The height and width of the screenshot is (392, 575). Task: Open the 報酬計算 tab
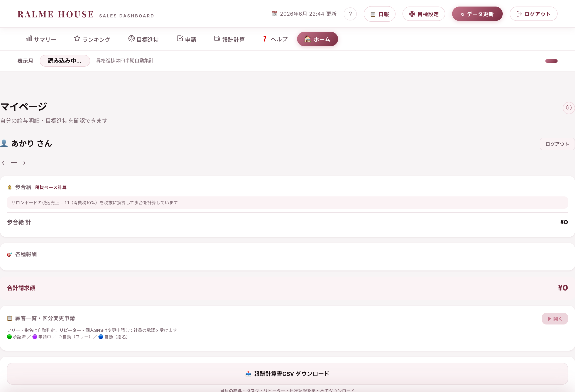point(229,39)
